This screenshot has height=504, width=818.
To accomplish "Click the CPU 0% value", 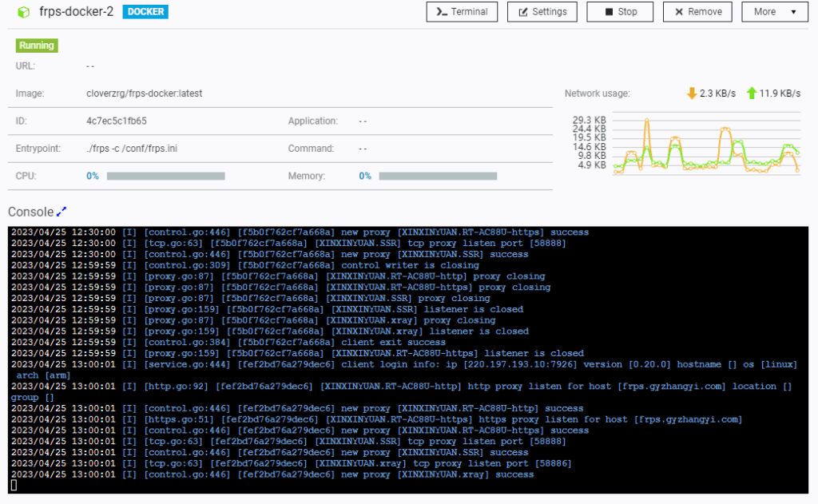I will [x=93, y=177].
